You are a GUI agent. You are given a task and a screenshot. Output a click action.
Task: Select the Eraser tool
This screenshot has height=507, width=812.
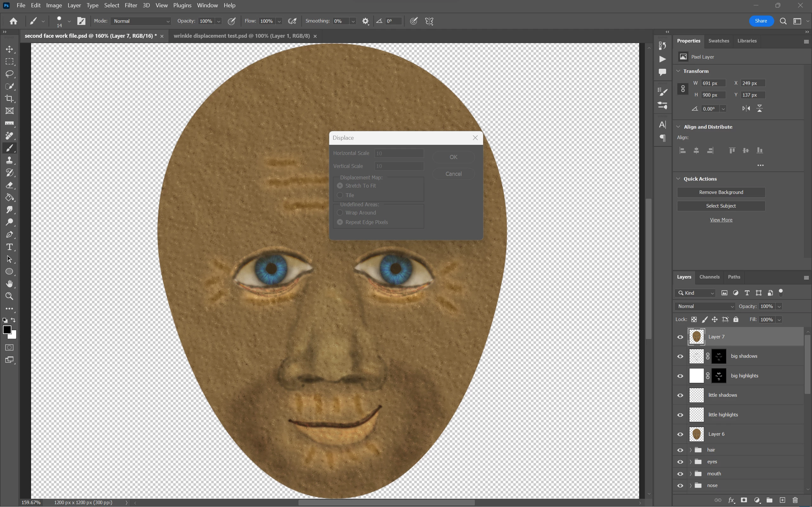point(10,185)
